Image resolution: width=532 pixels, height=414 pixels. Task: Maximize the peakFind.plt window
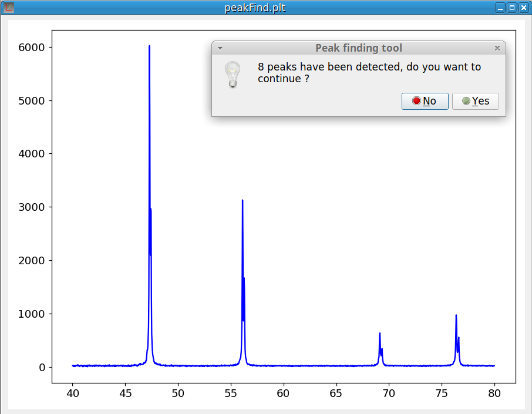point(512,8)
